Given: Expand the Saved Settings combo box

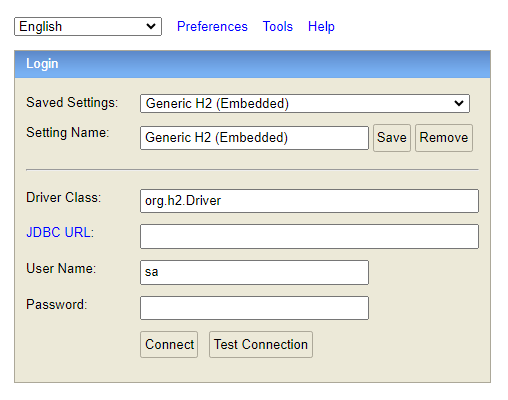Looking at the screenshot, I should (305, 103).
